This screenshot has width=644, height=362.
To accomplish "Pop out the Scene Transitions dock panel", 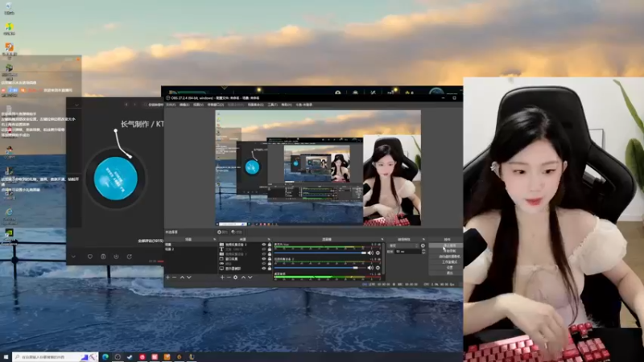I will [x=423, y=239].
